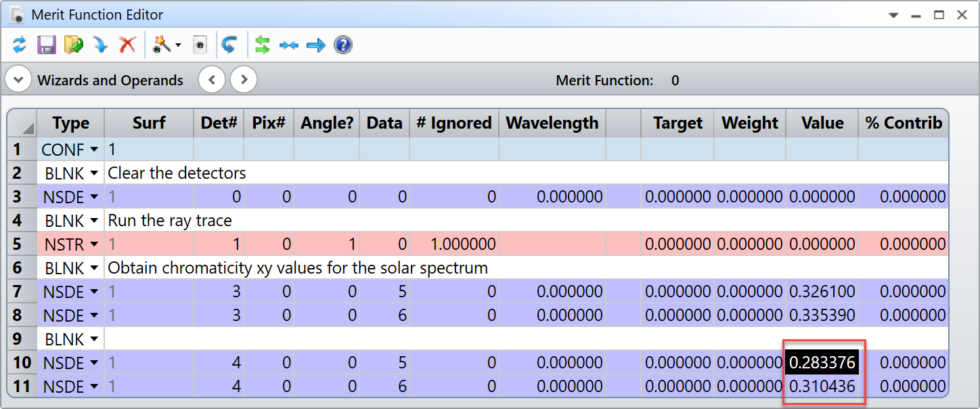Open the BLNK type dropdown in row 4
The image size is (980, 409).
(94, 221)
